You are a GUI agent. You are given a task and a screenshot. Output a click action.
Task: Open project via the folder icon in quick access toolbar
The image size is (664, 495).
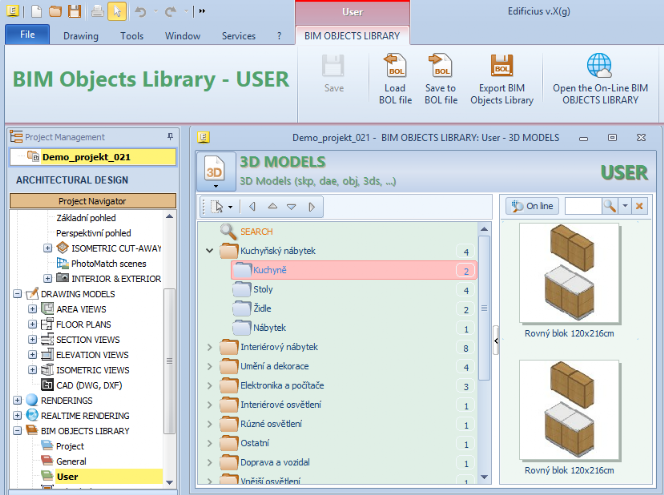55,11
